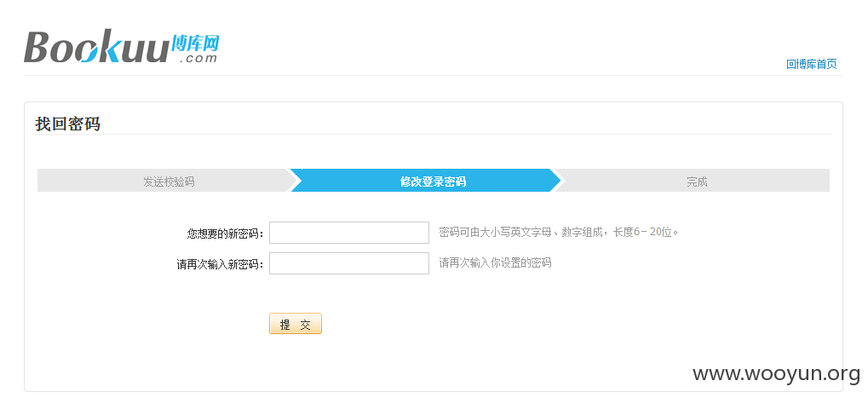Open the 回博库首页 link

(811, 64)
